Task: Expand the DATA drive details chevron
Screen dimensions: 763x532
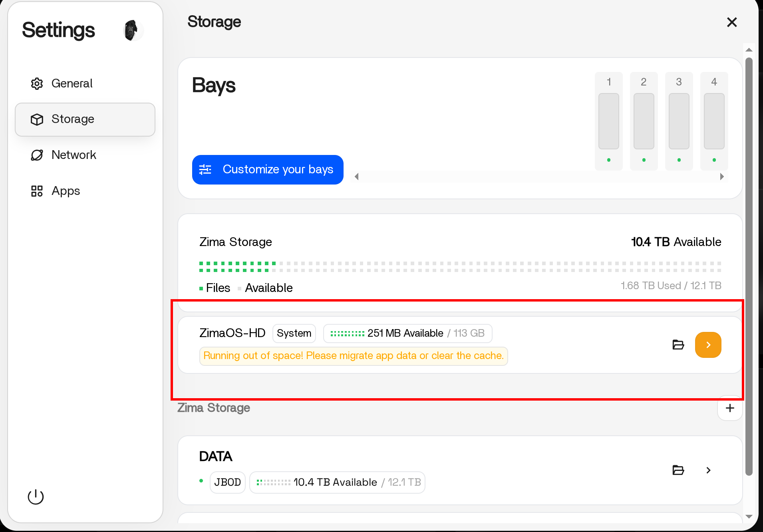Action: [708, 470]
